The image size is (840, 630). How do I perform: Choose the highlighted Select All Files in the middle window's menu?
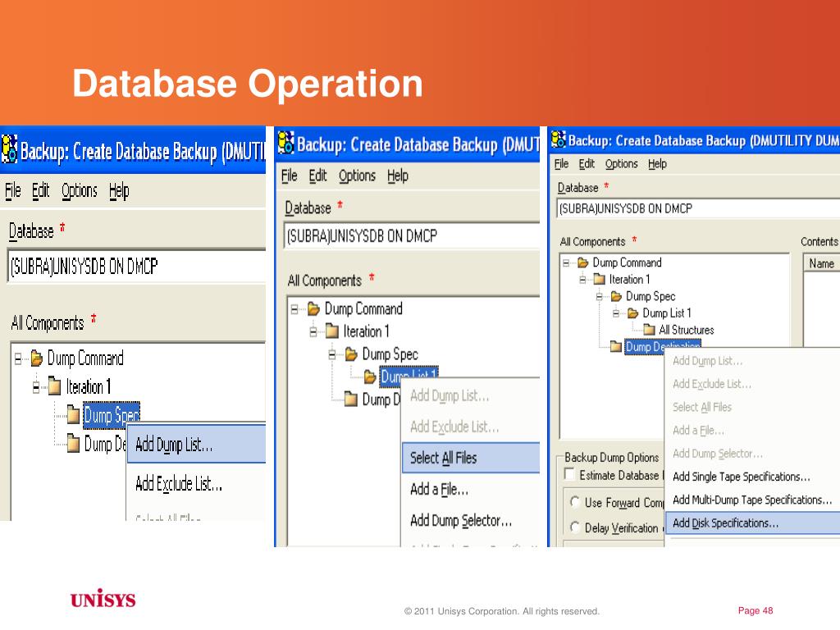point(471,458)
